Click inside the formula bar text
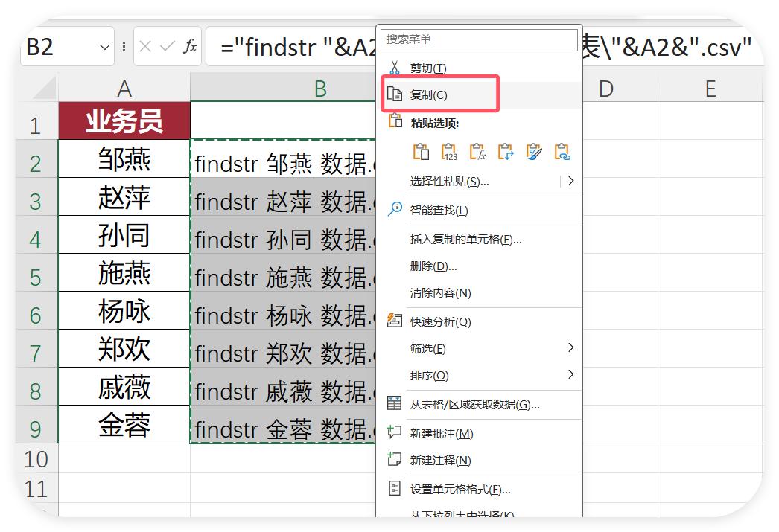The width and height of the screenshot is (779, 532). (x=298, y=47)
